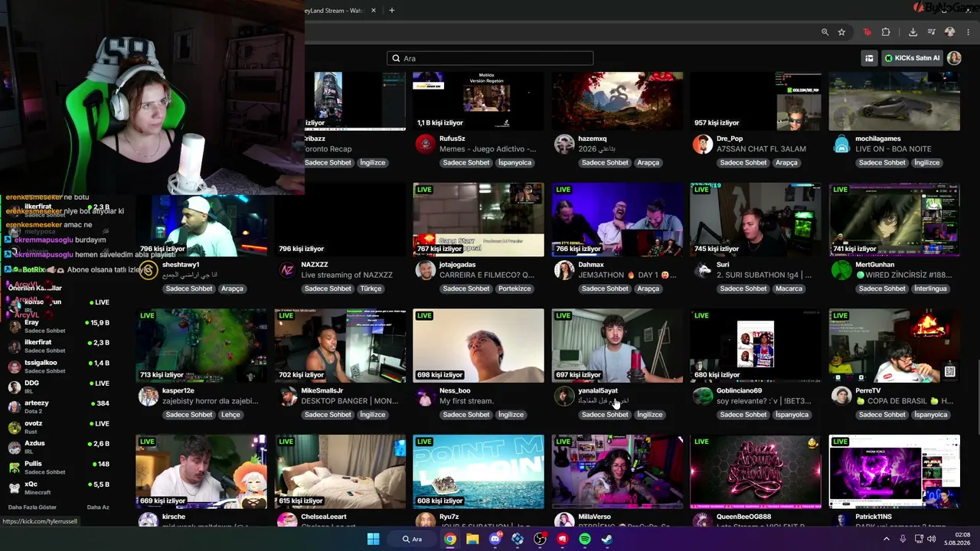Open the yanalalSayat channel name link
Screen dimensions: 980x551
(x=598, y=391)
